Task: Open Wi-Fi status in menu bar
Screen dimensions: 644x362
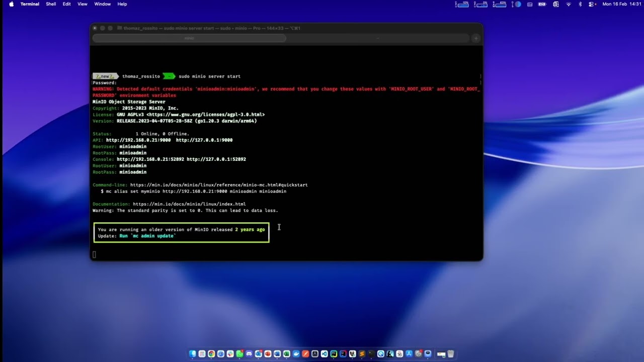Action: (x=569, y=4)
